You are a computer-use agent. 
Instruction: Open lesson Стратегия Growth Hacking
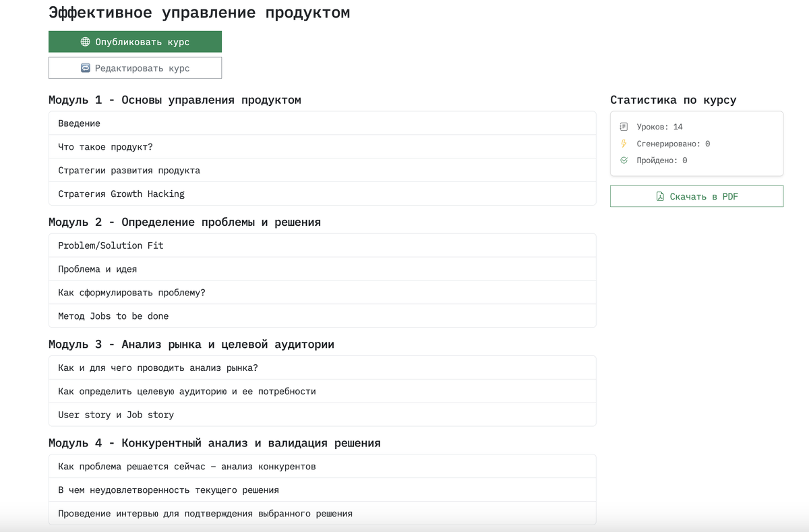(x=322, y=194)
